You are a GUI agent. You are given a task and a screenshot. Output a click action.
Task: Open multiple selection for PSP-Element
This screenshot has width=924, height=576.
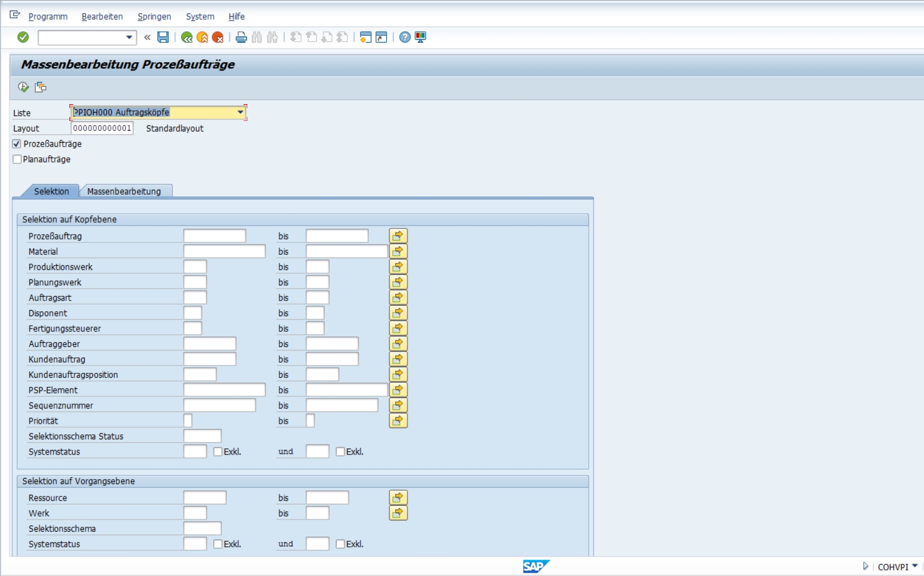pyautogui.click(x=398, y=390)
